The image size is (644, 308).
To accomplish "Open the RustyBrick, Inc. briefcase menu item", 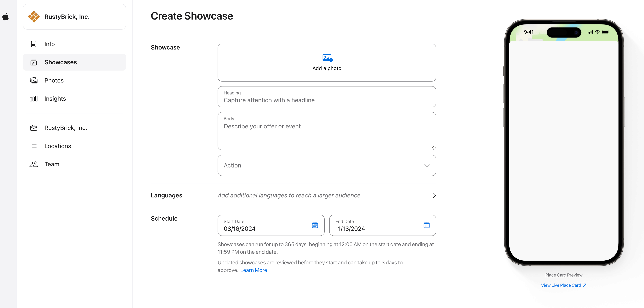I will (66, 128).
